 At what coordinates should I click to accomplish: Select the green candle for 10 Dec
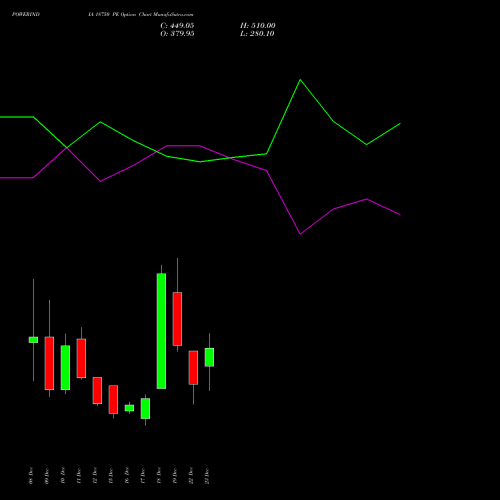65,367
